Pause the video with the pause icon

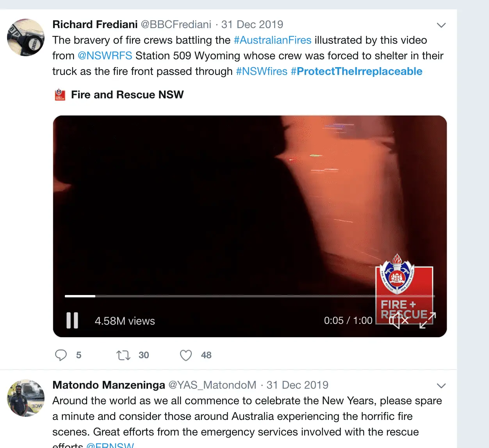coord(72,320)
